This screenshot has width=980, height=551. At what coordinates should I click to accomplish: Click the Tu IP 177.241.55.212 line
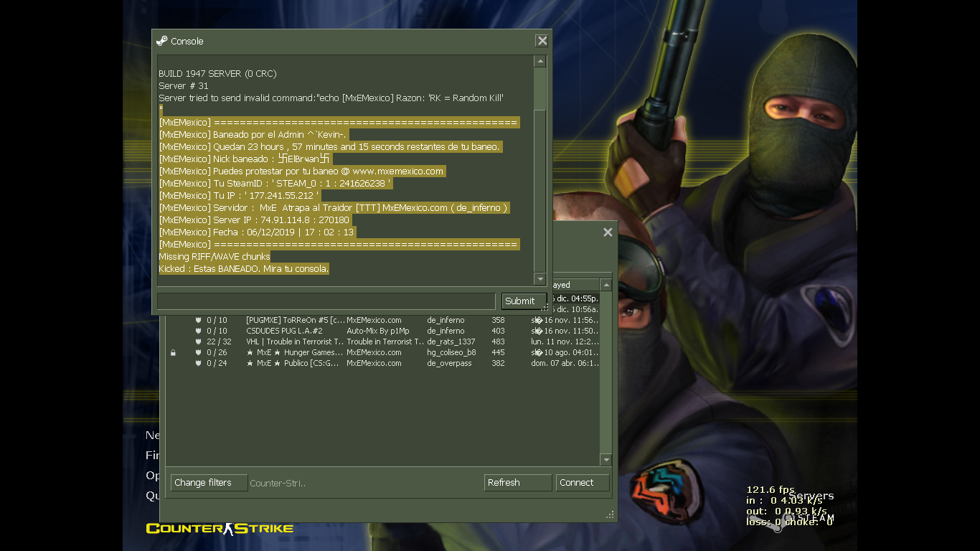[x=239, y=195]
